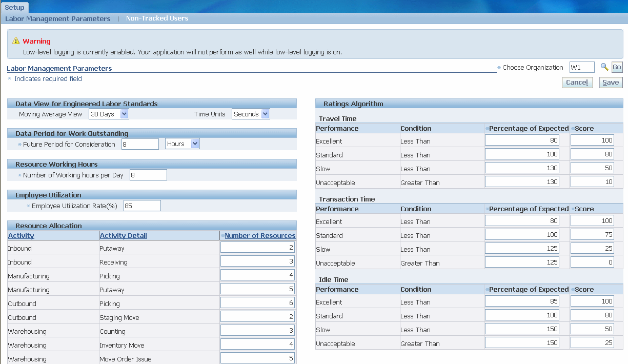Screen dimensions: 628x364
Task: Sort by the Activity Detail column header
Action: pos(124,235)
